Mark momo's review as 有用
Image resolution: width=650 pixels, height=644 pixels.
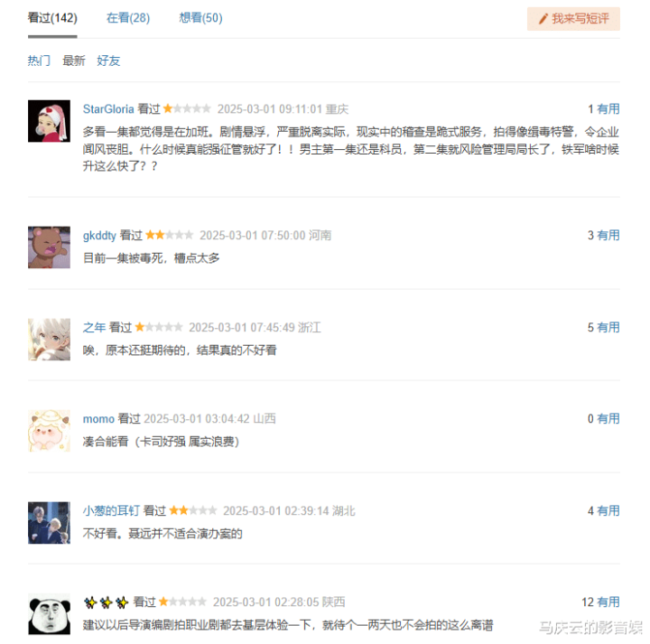tap(608, 418)
